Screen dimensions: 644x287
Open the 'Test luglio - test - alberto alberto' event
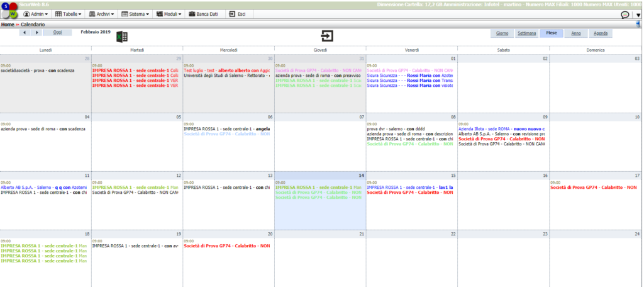coord(226,70)
